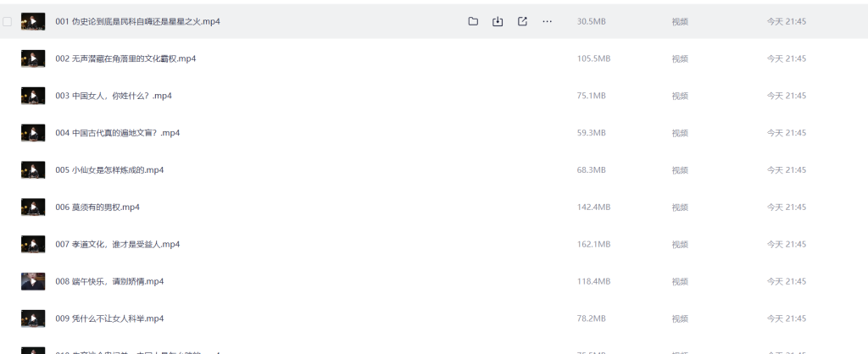Open file name 001 伪史论到底是民科自嗨还是星星之火.mp4
This screenshot has height=354, width=868.
click(137, 21)
